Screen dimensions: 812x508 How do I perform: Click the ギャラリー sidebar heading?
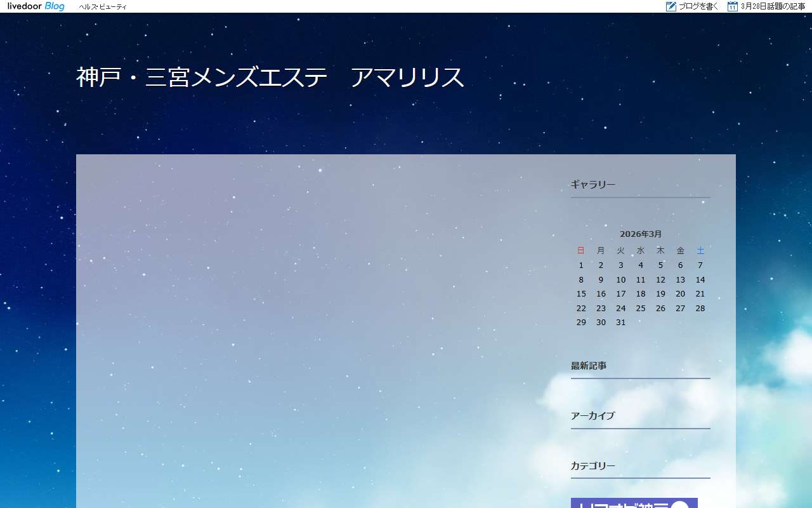(593, 185)
